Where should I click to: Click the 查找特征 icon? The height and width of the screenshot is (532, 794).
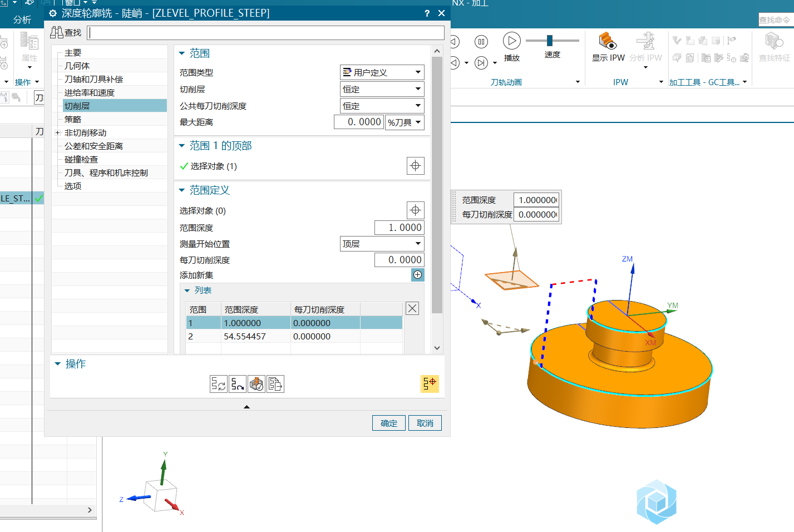click(x=774, y=42)
